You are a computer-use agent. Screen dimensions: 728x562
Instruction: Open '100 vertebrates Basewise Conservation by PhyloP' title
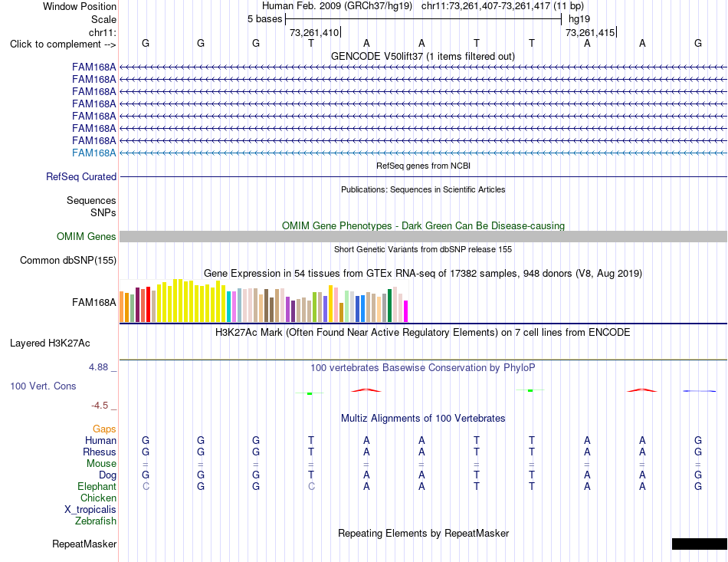click(423, 368)
